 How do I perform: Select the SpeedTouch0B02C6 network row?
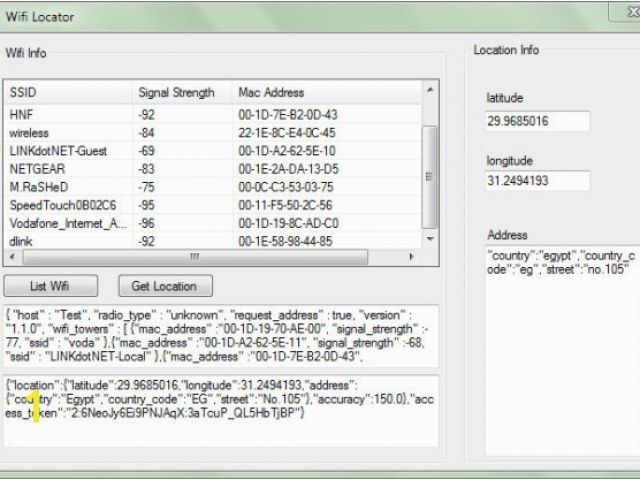(212, 205)
